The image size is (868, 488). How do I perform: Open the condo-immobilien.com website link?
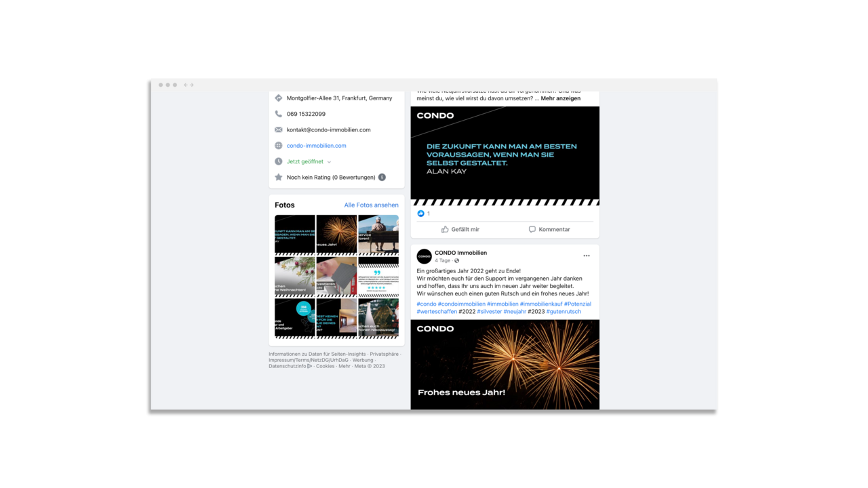click(316, 146)
